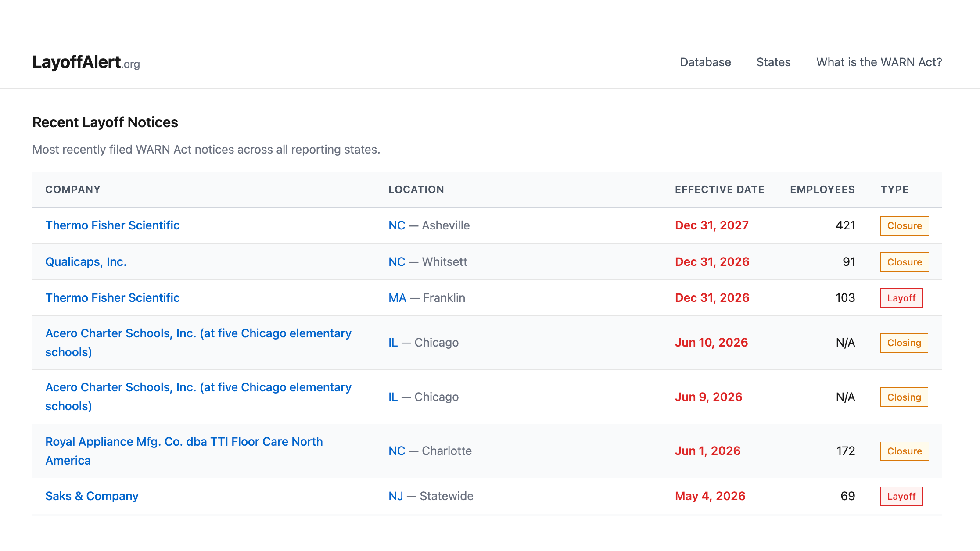Viewport: 980px width, 551px height.
Task: Go to the States page
Action: point(773,62)
